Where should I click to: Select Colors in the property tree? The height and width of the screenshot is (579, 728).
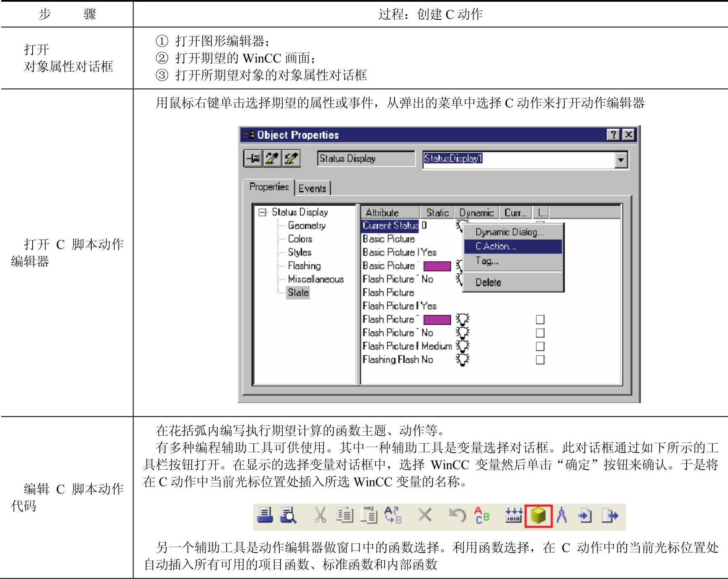[x=300, y=239]
